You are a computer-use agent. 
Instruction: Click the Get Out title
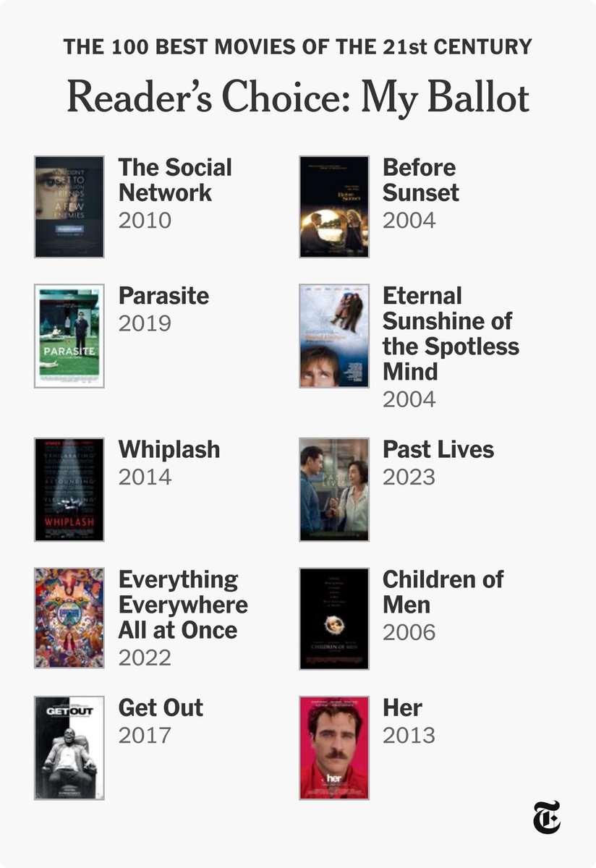pos(161,707)
